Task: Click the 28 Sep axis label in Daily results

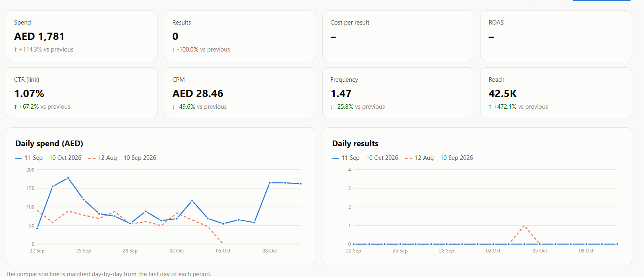Action: pos(447,251)
